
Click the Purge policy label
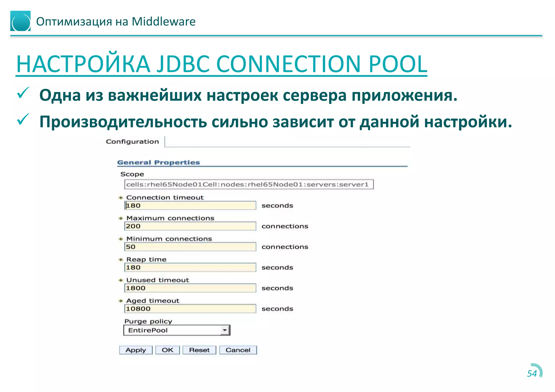pyautogui.click(x=148, y=321)
